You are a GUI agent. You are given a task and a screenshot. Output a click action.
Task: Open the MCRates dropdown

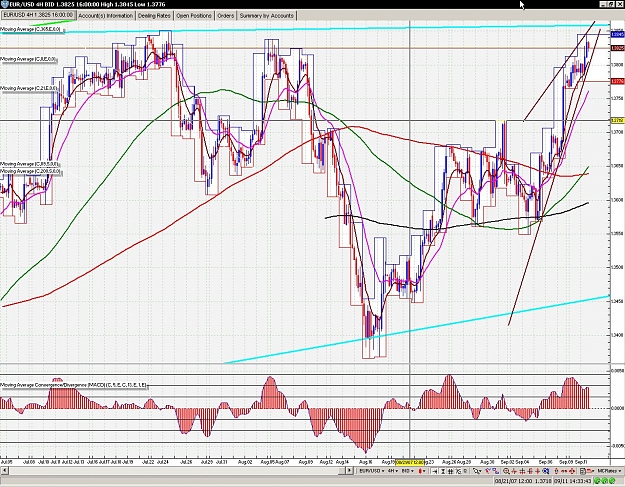pos(609,471)
